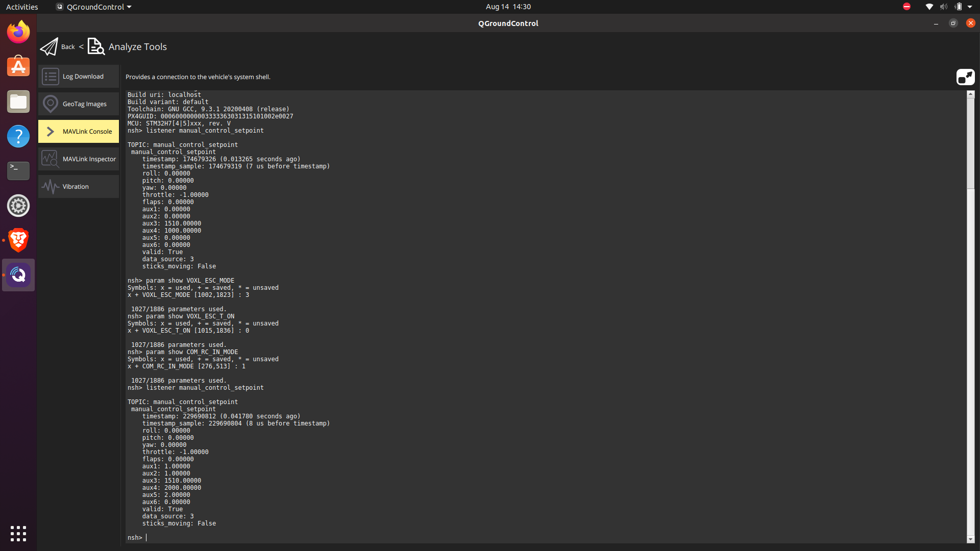This screenshot has width=980, height=551.
Task: Click the 'aux4: 1000.00000' line
Action: pos(171,231)
